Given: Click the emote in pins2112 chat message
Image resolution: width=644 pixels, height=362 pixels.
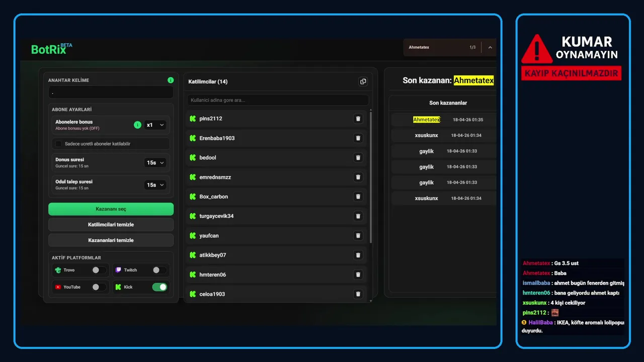Looking at the screenshot, I should [x=555, y=313].
